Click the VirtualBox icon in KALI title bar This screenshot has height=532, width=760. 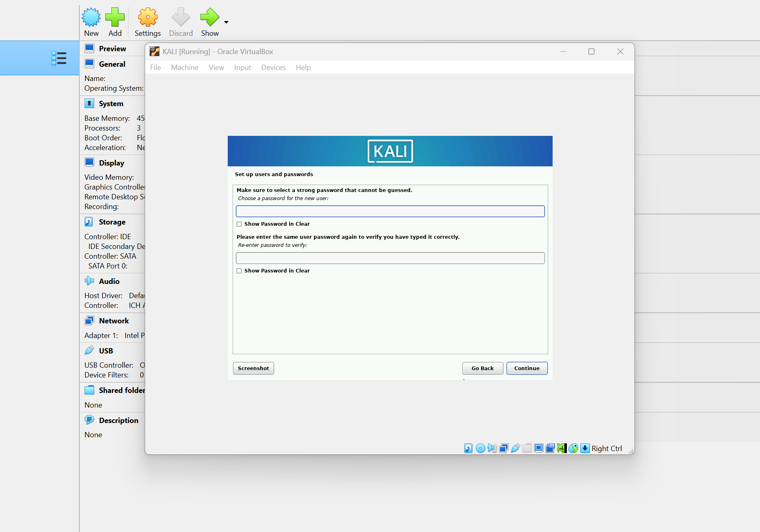[x=155, y=51]
